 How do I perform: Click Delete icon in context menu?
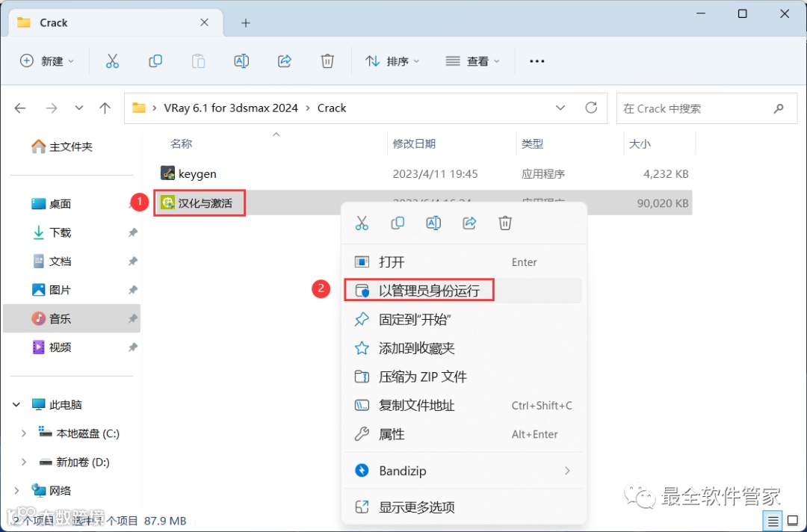pos(505,223)
